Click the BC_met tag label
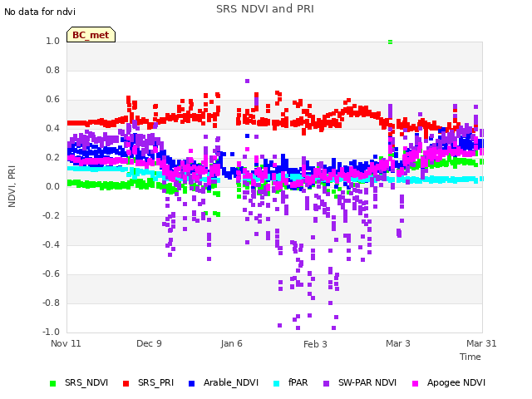Screen dimensions: 532x399 point(91,35)
